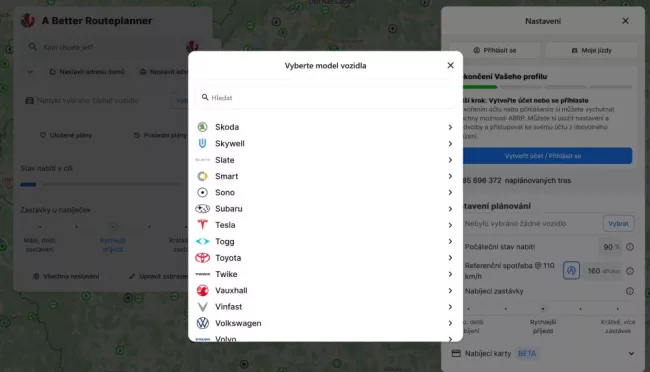Close the Vyberte model vozidla dialog

451,65
